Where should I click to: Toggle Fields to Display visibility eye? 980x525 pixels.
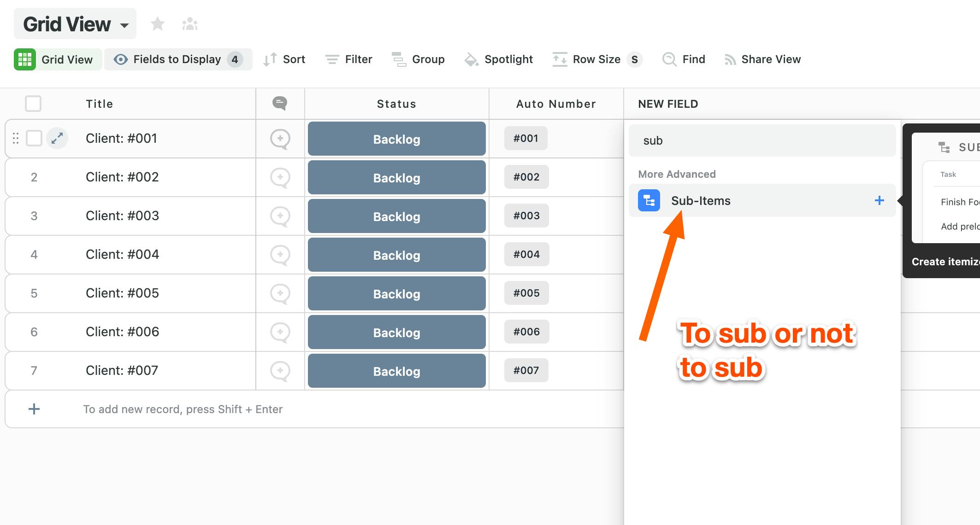click(x=121, y=59)
